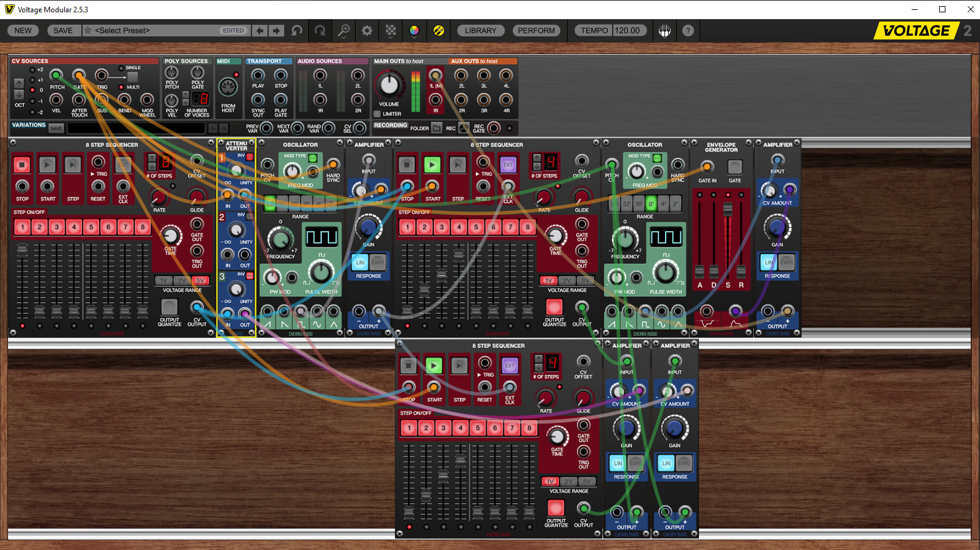Image resolution: width=980 pixels, height=550 pixels.
Task: Select EXPO response on the left top-row amplifier
Action: point(377,262)
